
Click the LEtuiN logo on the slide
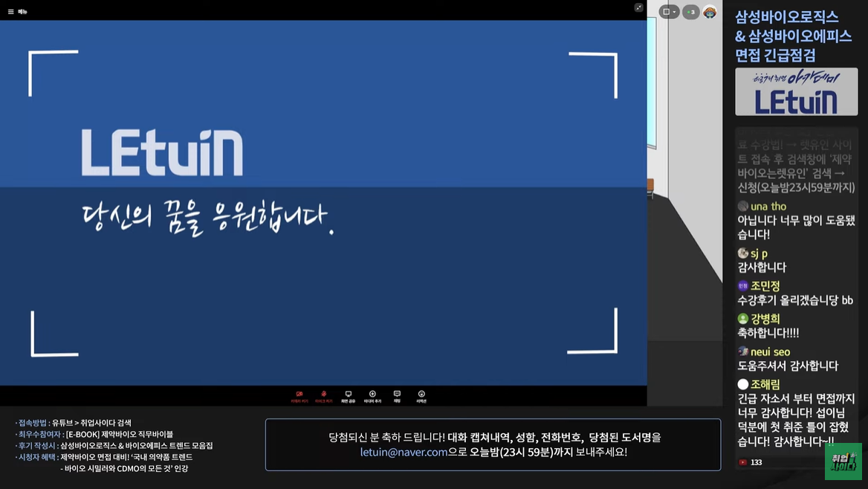tap(162, 153)
